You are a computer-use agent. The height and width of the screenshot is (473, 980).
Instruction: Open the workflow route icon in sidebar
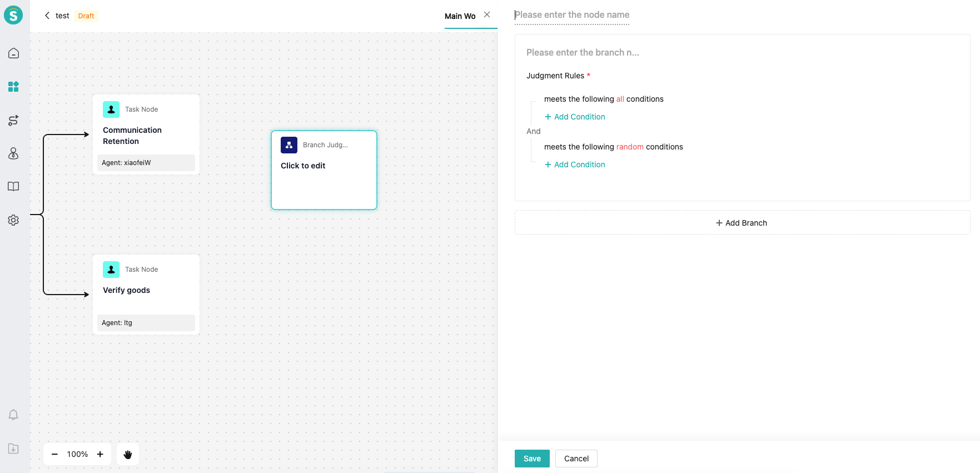click(x=13, y=120)
